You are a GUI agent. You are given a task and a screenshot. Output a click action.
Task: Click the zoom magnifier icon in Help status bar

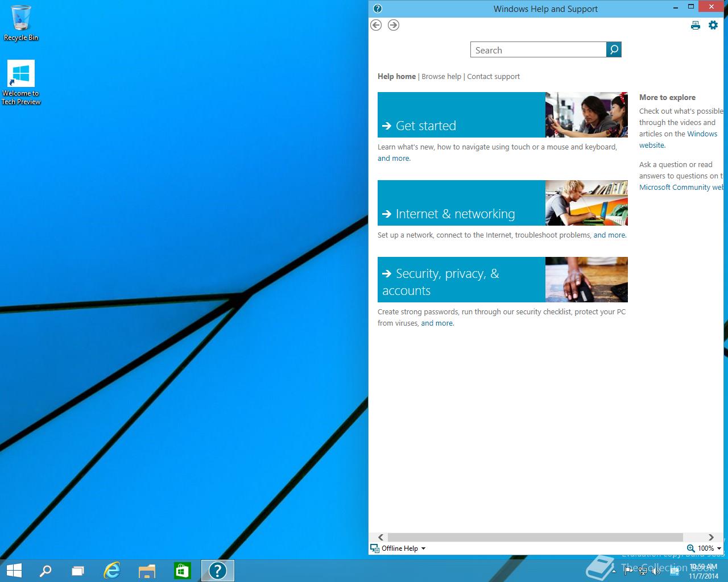(x=690, y=548)
